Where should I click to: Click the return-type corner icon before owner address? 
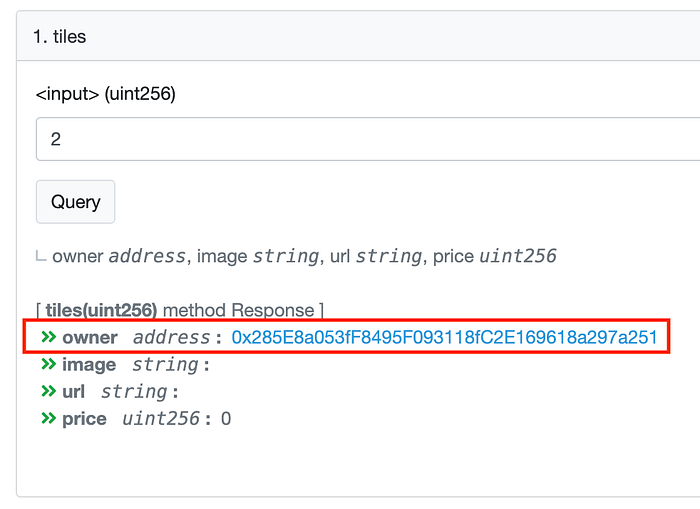pyautogui.click(x=41, y=256)
